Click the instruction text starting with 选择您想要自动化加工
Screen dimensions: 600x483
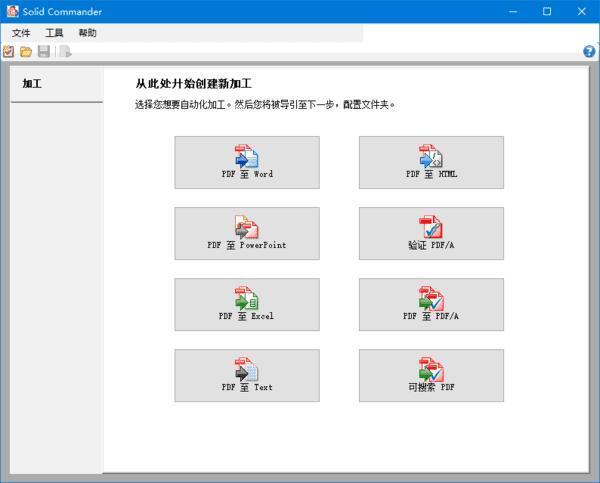coord(265,104)
